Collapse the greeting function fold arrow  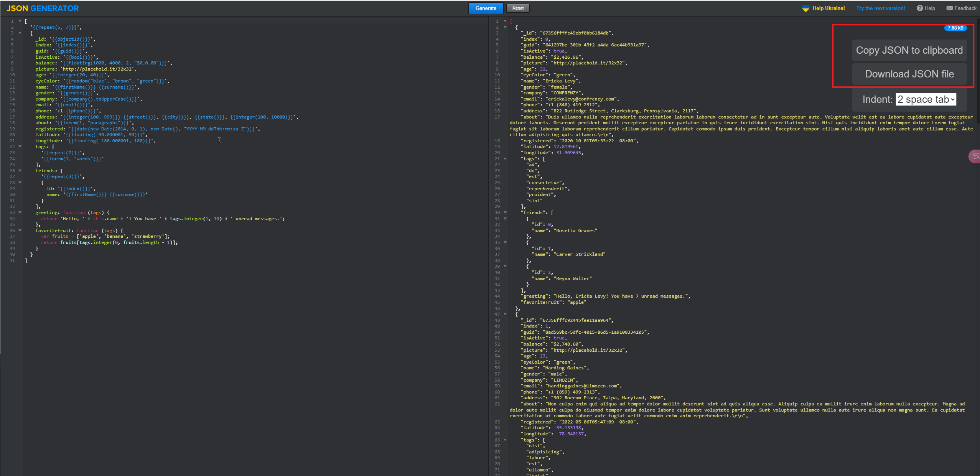tap(20, 212)
